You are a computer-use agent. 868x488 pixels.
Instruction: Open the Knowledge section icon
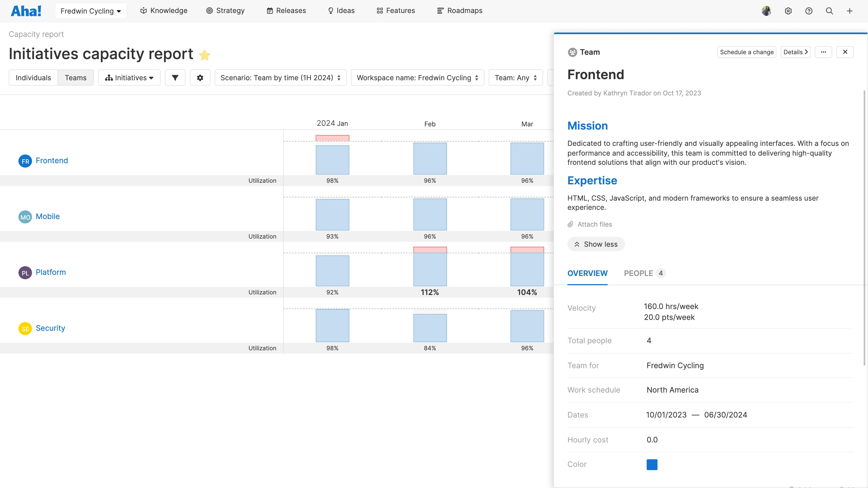point(143,11)
